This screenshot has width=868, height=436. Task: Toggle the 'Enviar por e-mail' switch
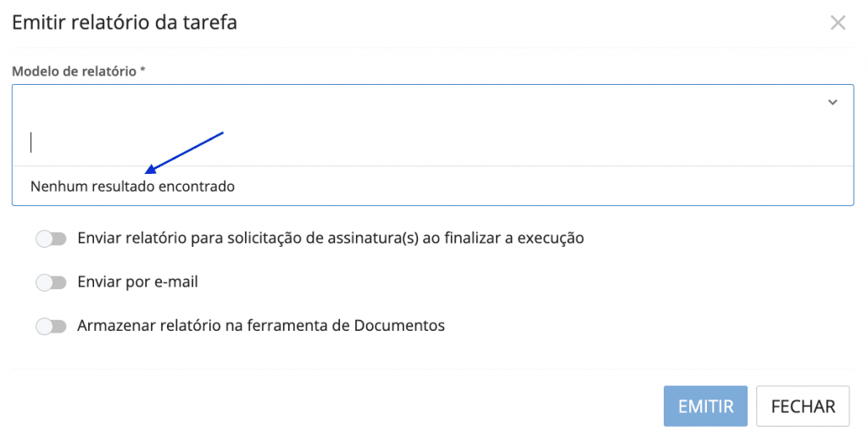51,282
